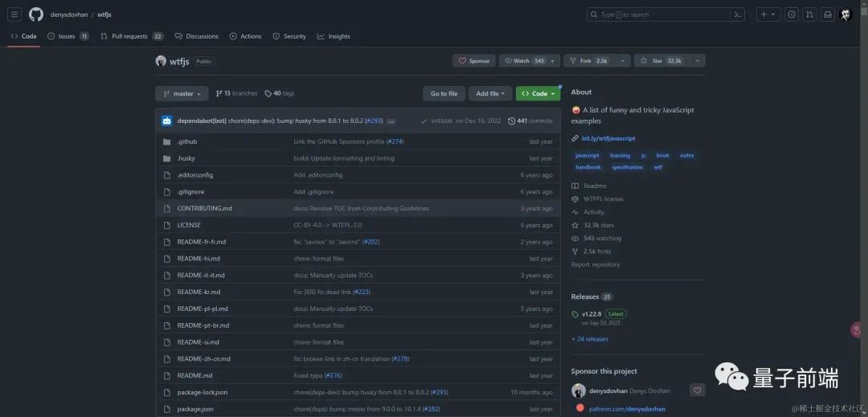Viewport: 868px width, 417px height.
Task: Open the user avatar menu
Action: point(845,15)
